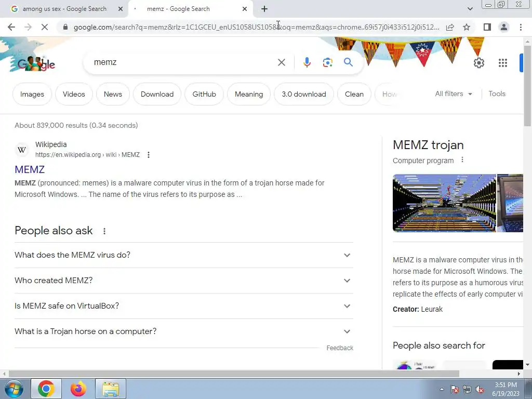Close the 'memz - Google Search' tab
This screenshot has width=532, height=399.
pos(245,9)
